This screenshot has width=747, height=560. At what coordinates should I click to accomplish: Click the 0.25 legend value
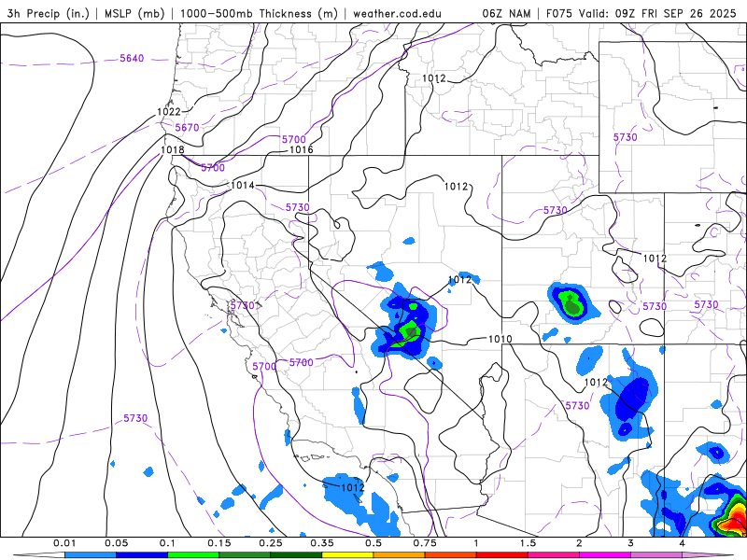(x=271, y=543)
